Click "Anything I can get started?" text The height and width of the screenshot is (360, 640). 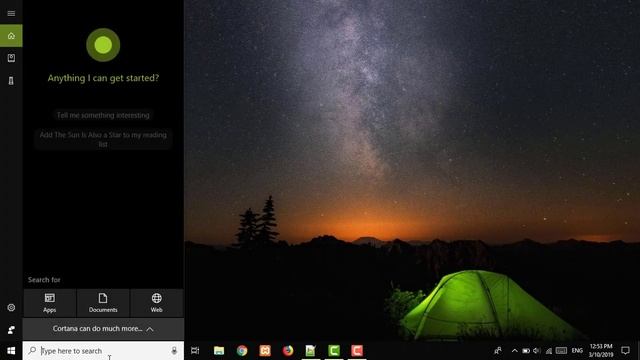tap(103, 78)
